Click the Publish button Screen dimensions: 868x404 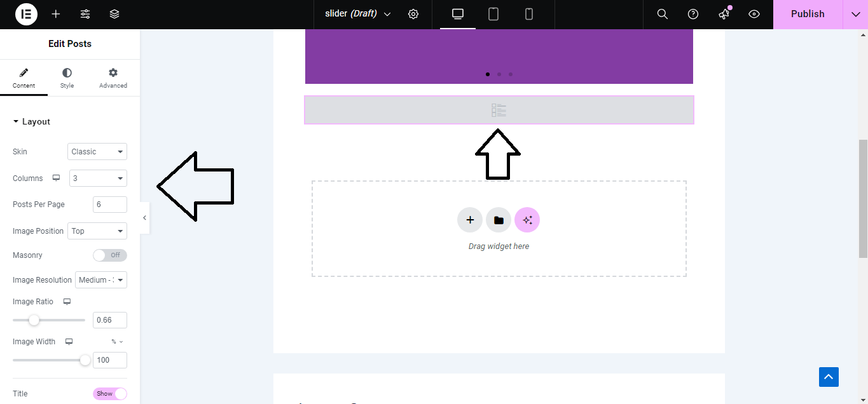pyautogui.click(x=808, y=14)
